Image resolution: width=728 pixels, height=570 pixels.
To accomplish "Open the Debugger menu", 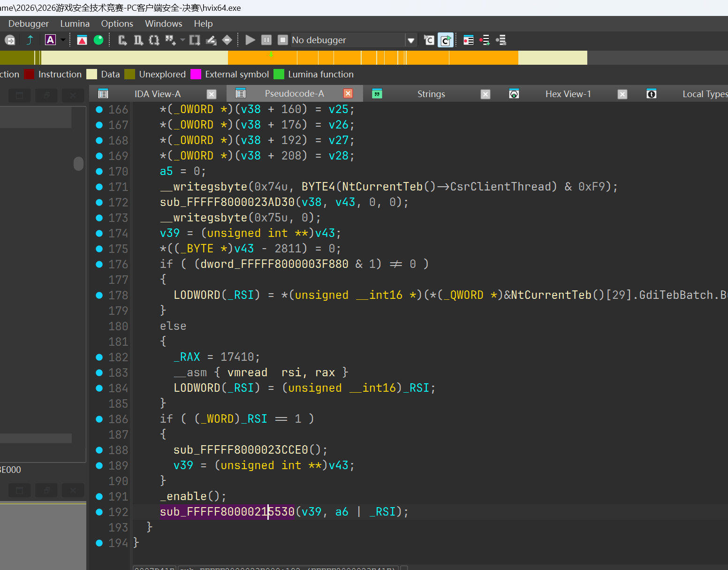I will [x=28, y=23].
